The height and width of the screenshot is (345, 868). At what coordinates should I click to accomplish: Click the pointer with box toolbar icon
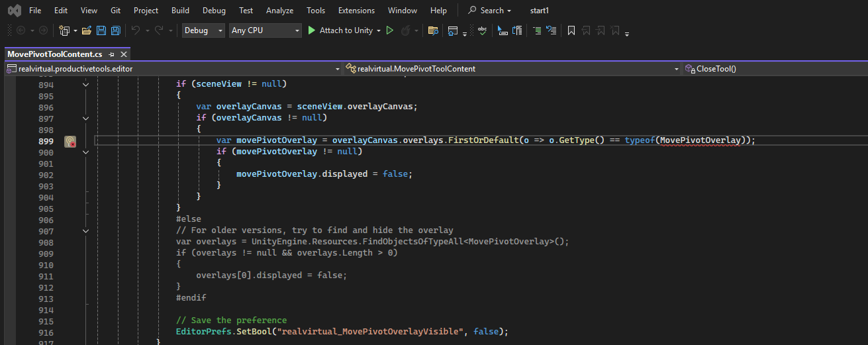tap(503, 30)
